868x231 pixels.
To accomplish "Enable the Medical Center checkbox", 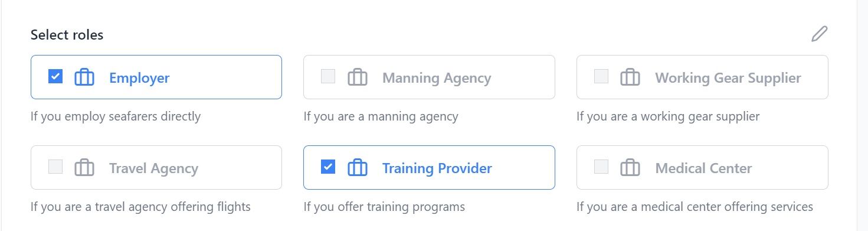I will [x=601, y=167].
